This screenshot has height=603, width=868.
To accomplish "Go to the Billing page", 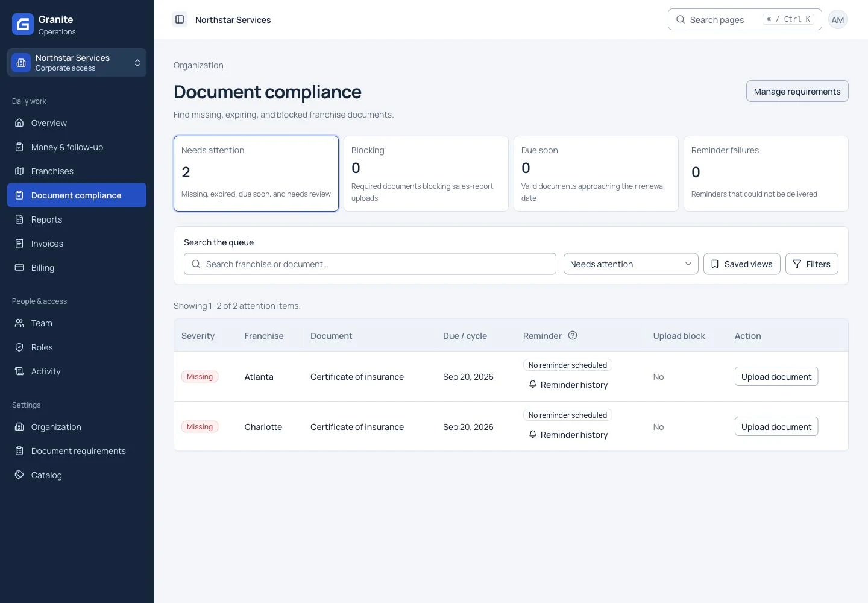I will (x=77, y=268).
